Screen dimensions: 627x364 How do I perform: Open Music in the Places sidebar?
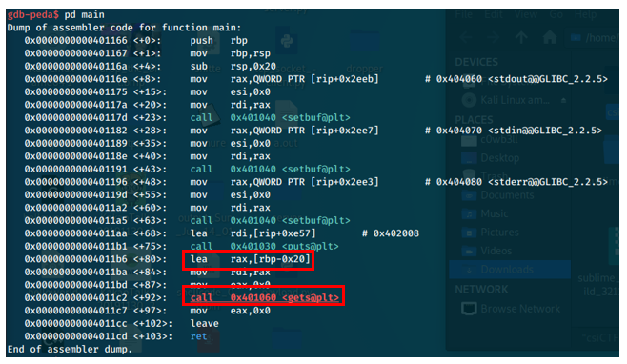coord(495,213)
